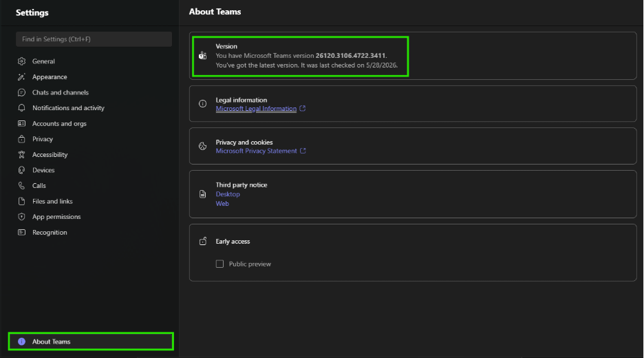644x358 pixels.
Task: Open Microsoft Legal Information link
Action: point(256,109)
